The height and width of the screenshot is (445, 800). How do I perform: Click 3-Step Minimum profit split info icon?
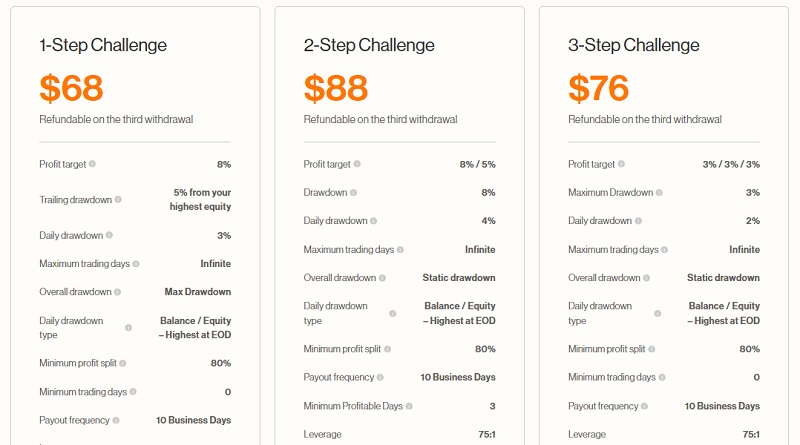point(652,349)
